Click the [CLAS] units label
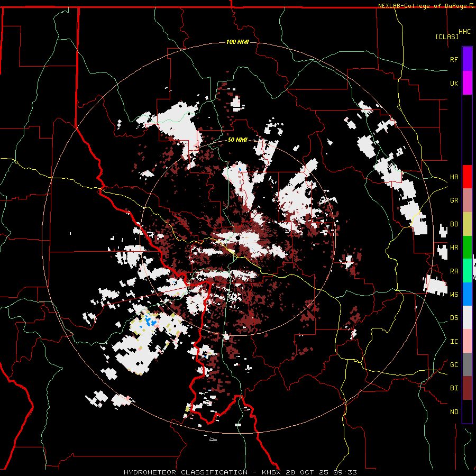476x476 pixels. pos(447,36)
